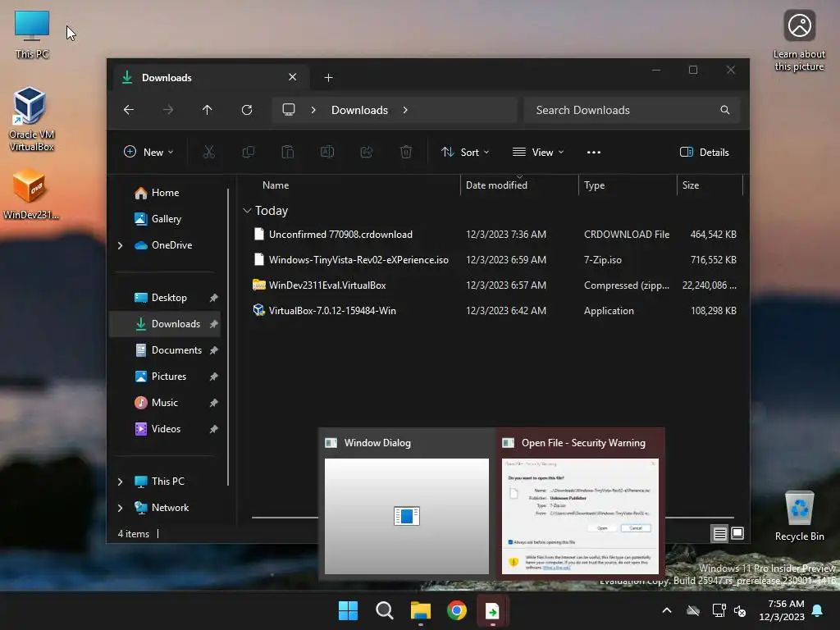The height and width of the screenshot is (630, 840).
Task: Click Learn about this picture icon
Action: click(799, 40)
